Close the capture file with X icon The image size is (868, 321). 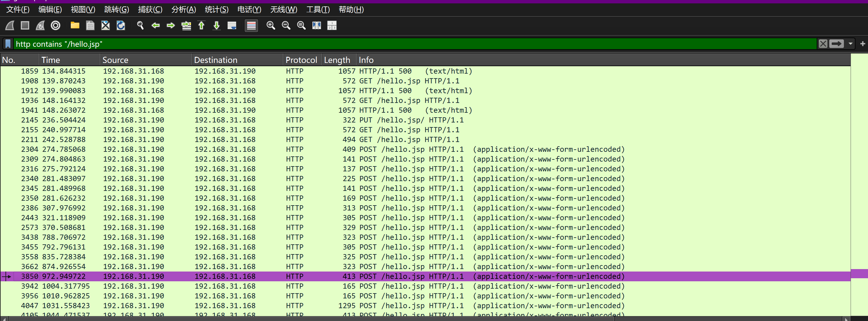tap(106, 26)
